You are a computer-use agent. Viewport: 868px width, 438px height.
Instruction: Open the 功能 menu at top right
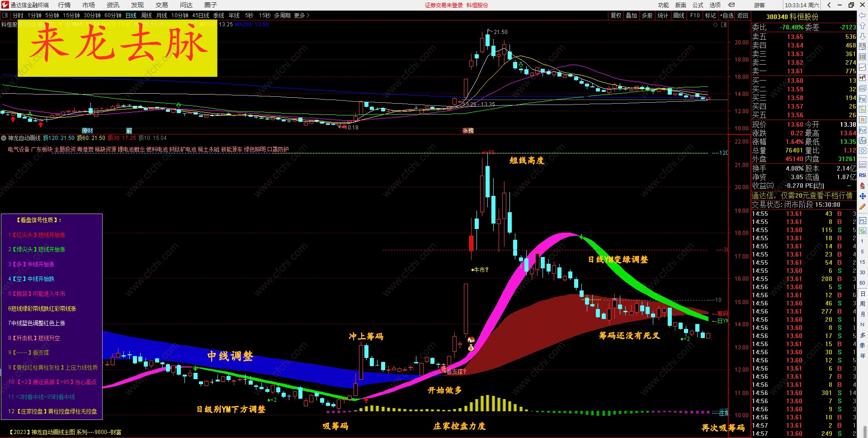[x=664, y=5]
